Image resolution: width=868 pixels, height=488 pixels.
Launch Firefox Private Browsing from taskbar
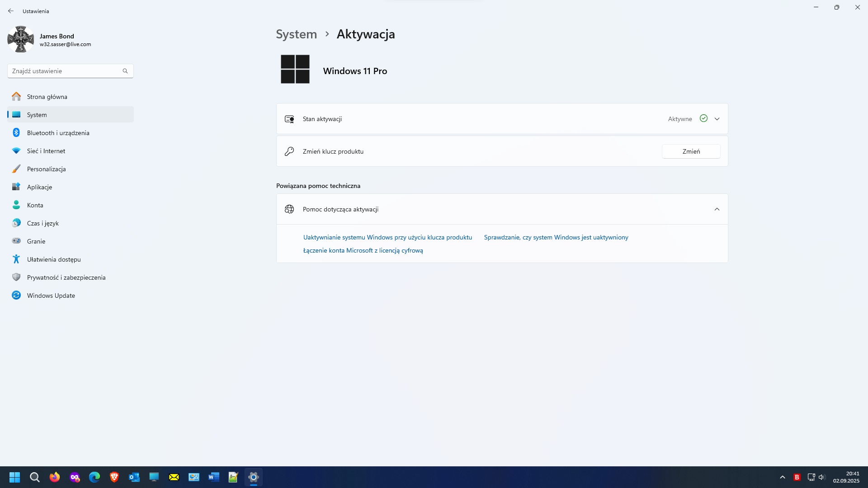pos(75,477)
